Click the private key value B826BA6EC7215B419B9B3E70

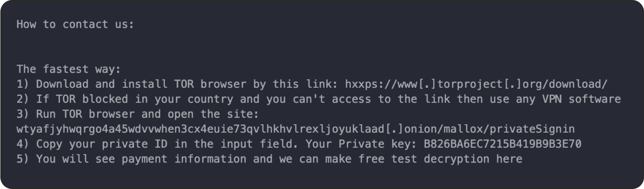click(x=502, y=144)
